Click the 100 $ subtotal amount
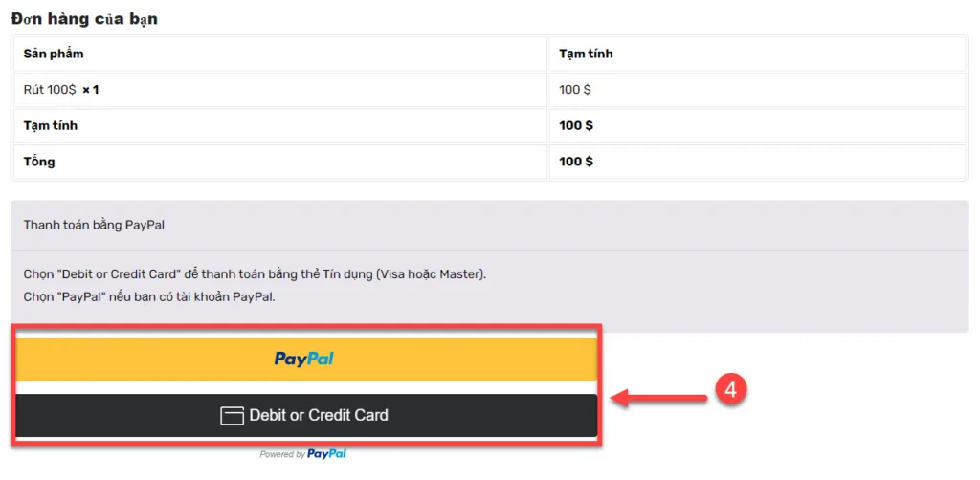This screenshot has width=980, height=480. 575,125
